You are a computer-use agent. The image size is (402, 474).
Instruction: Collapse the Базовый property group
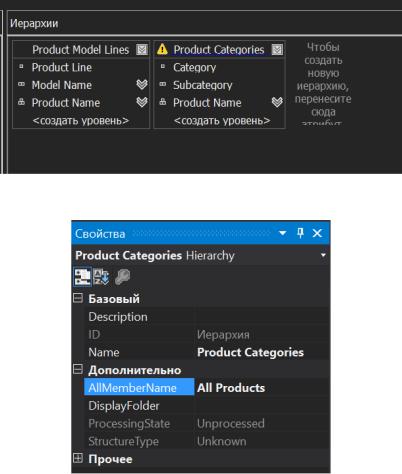coord(78,298)
